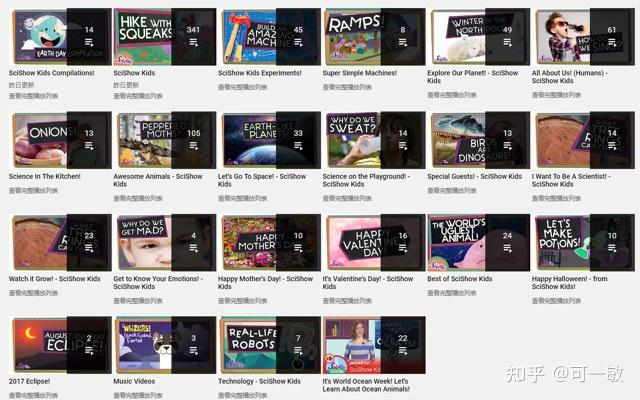
Task: Open Super Simple Machines! title link
Action: pos(360,73)
